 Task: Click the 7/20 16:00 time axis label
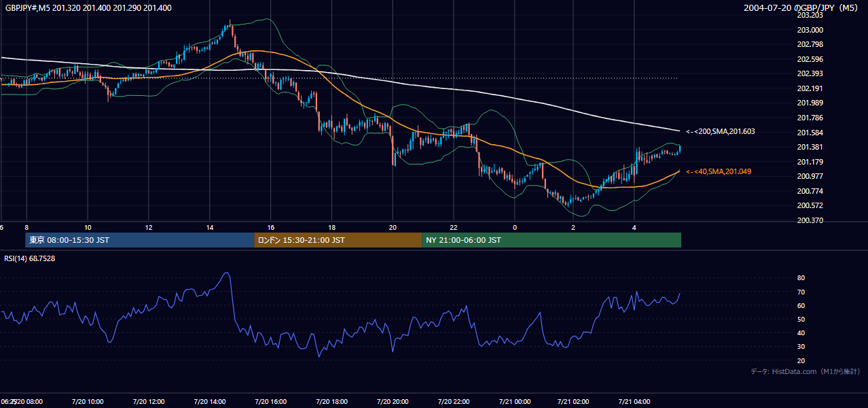point(270,402)
